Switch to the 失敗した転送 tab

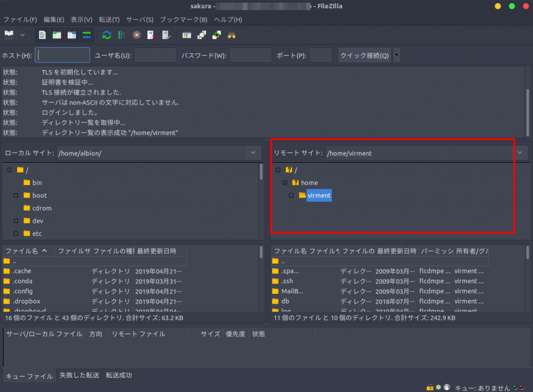click(79, 375)
